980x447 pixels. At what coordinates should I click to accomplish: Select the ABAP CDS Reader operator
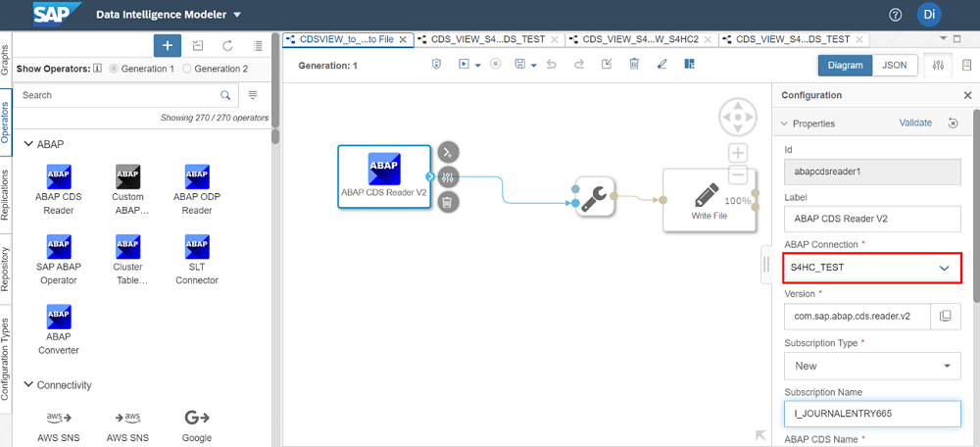(59, 191)
